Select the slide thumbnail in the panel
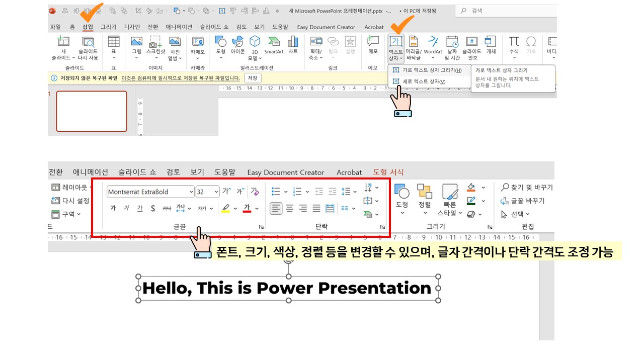Screen dimensions: 644x362 (x=92, y=110)
